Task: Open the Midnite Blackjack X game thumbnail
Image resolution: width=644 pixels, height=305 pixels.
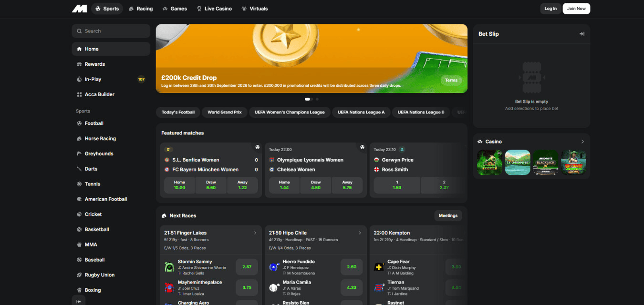Action: click(x=546, y=163)
